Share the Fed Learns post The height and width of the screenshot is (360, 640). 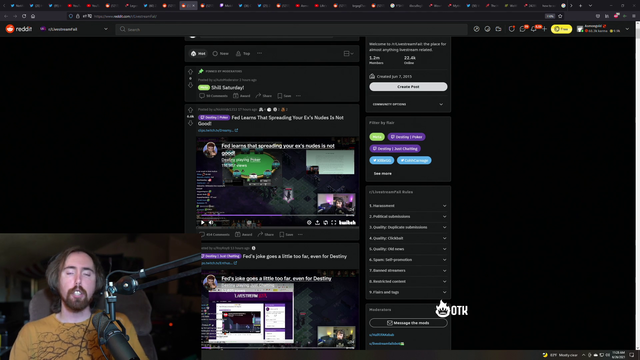tap(266, 235)
